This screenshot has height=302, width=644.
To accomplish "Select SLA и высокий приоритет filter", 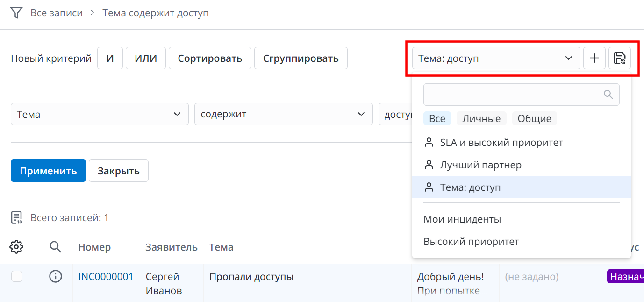I will (x=501, y=143).
